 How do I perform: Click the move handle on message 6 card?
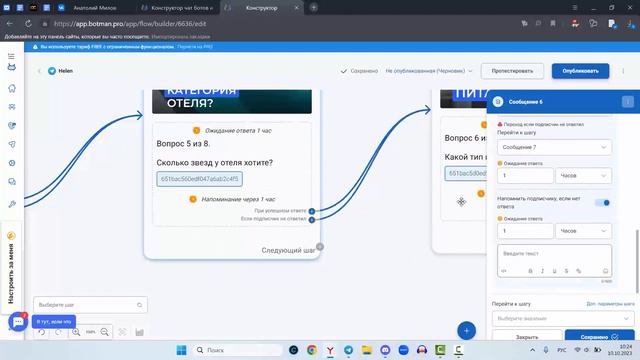point(461,202)
